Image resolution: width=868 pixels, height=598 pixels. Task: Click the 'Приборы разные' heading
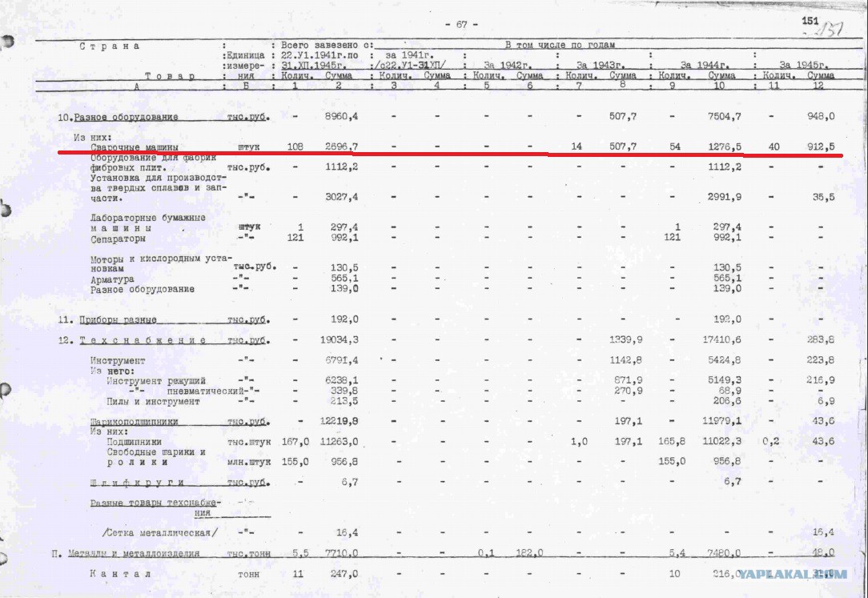[x=118, y=319]
